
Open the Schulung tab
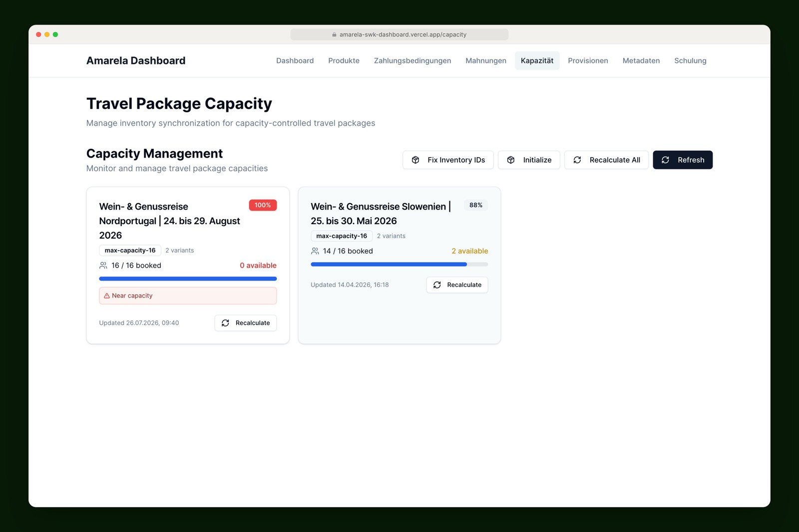pyautogui.click(x=690, y=60)
